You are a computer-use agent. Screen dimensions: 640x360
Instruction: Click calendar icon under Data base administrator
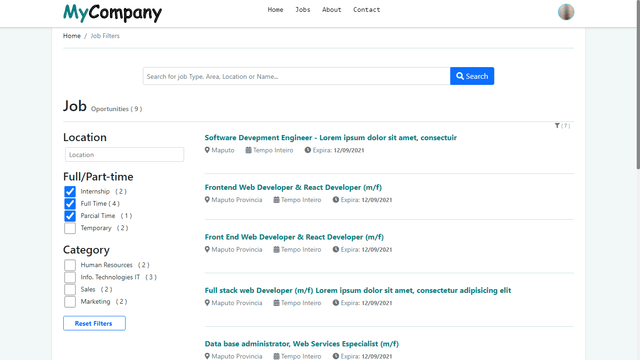(276, 356)
